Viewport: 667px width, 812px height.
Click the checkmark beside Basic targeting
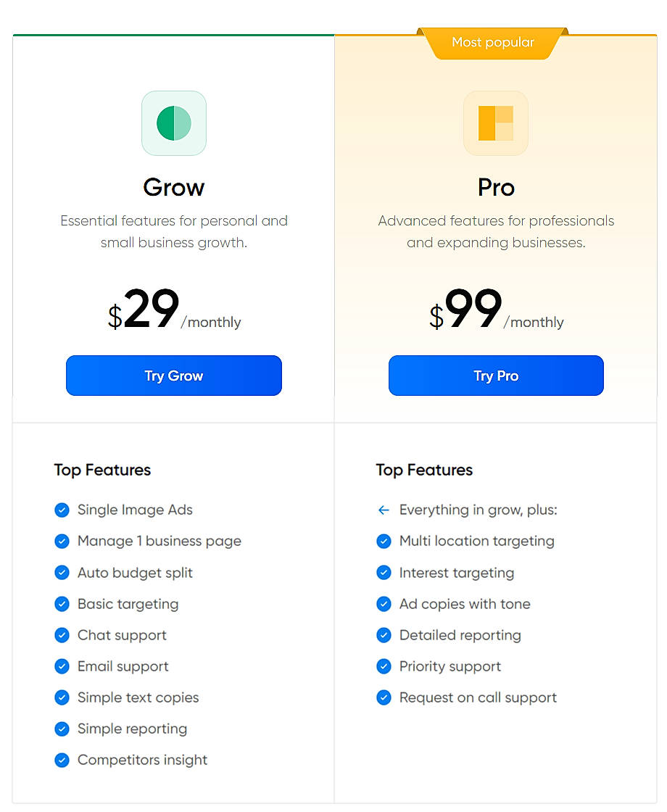(x=62, y=604)
